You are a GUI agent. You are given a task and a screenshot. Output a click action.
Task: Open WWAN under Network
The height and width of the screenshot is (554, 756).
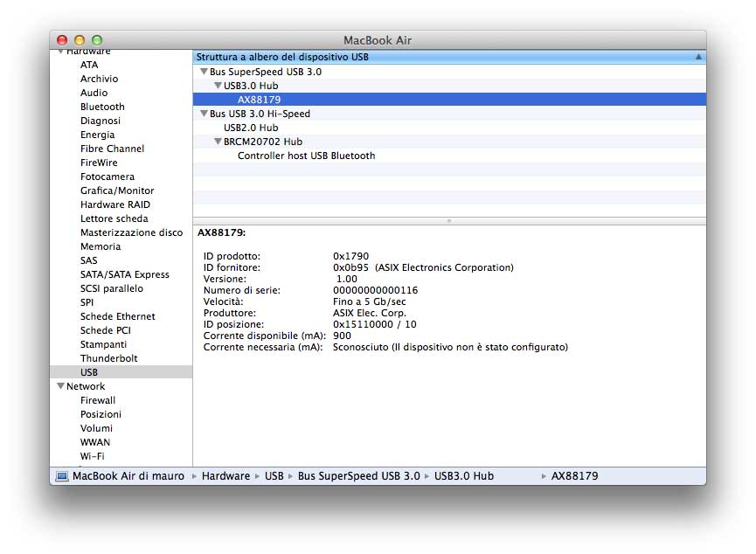point(95,442)
